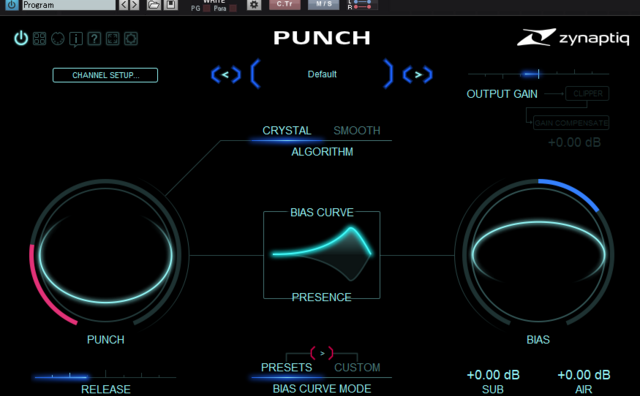Go to previous program with left arrow
640x396 pixels.
pos(124,5)
